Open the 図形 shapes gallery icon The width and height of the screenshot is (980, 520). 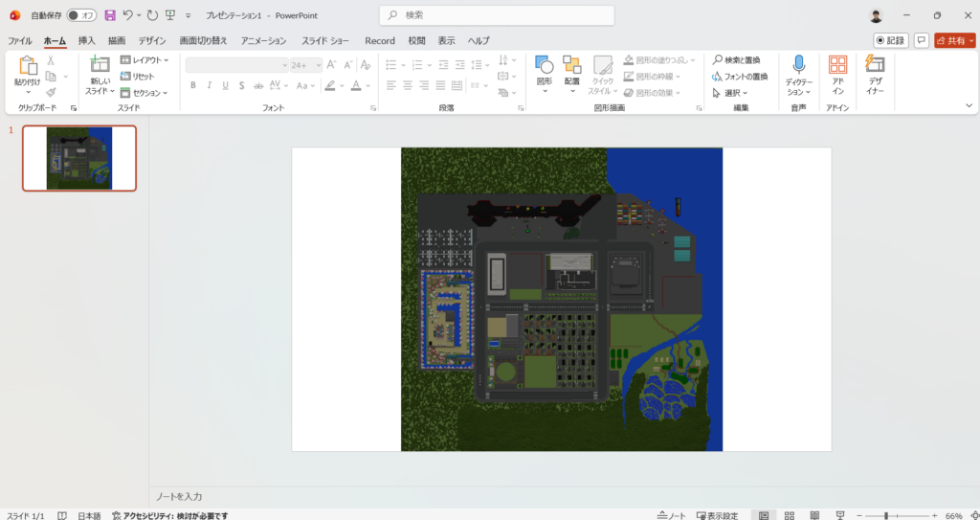(545, 64)
